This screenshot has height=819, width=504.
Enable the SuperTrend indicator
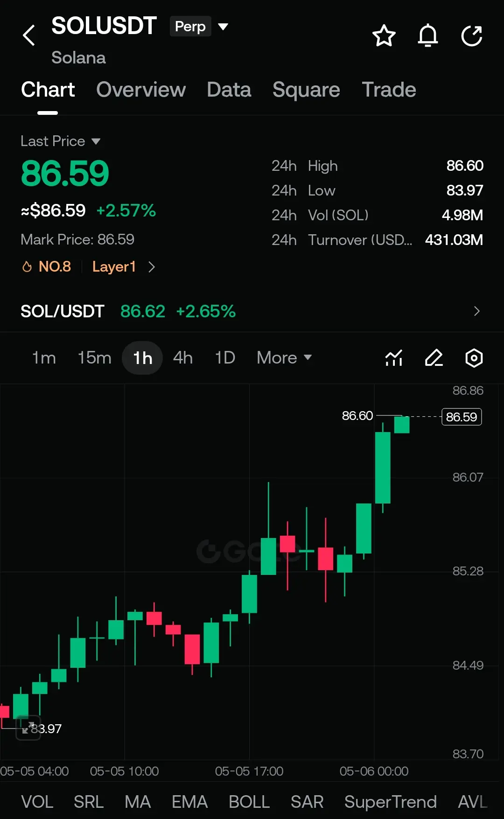(x=391, y=802)
